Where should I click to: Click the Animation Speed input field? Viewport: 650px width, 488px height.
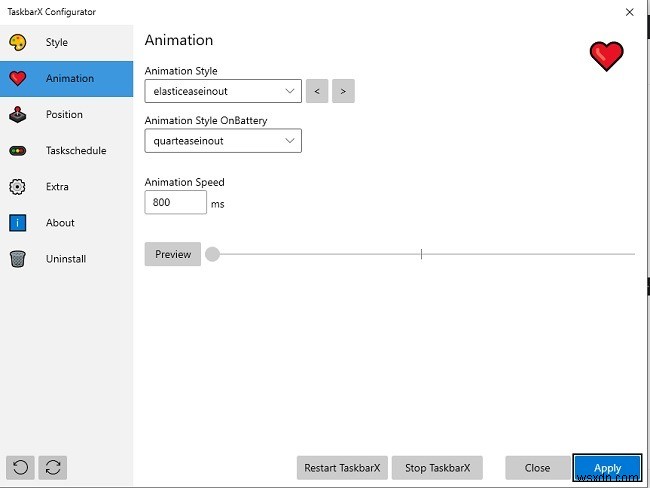pyautogui.click(x=175, y=202)
